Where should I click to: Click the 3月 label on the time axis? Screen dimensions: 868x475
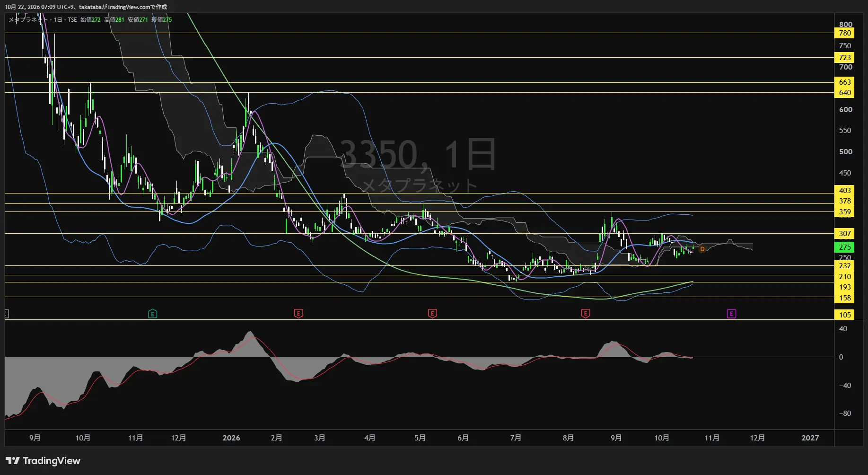click(320, 438)
